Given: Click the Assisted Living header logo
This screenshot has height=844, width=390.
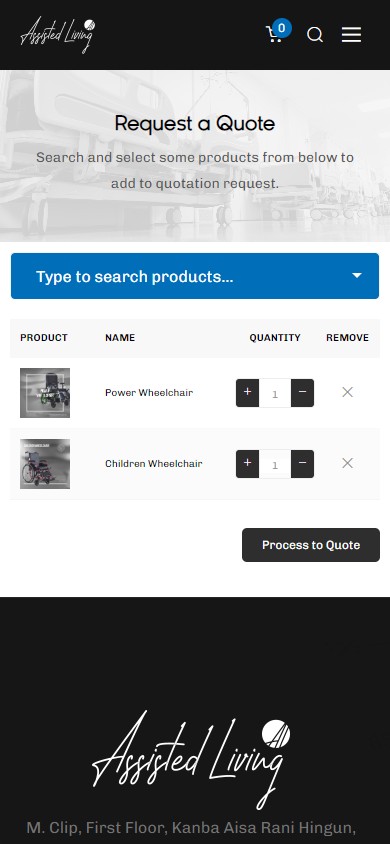Looking at the screenshot, I should [x=58, y=34].
